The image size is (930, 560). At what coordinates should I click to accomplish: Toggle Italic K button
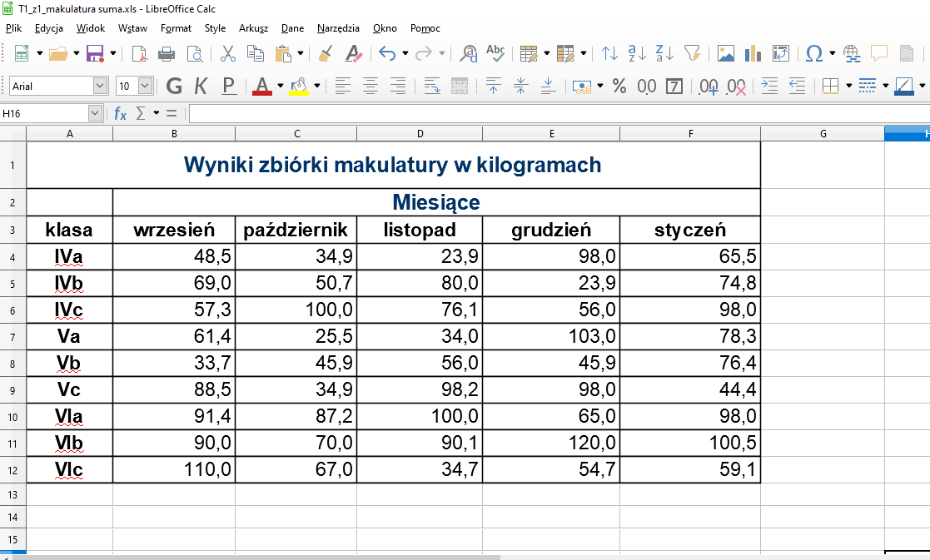pos(201,87)
